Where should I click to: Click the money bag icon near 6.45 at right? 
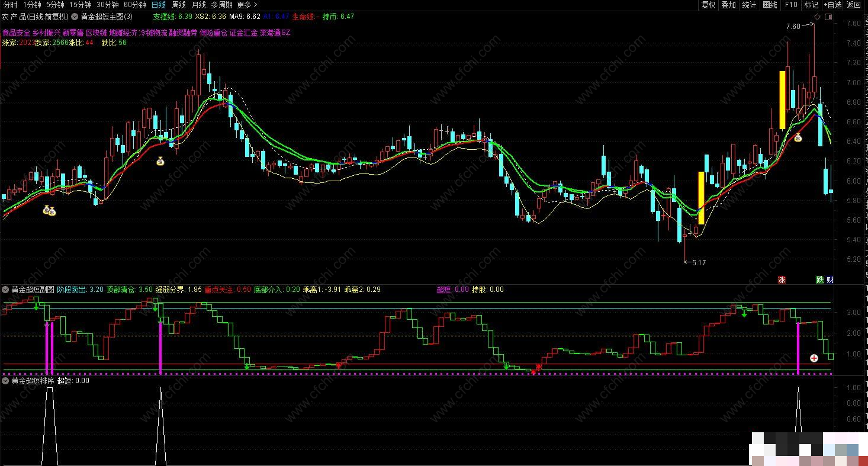point(798,138)
